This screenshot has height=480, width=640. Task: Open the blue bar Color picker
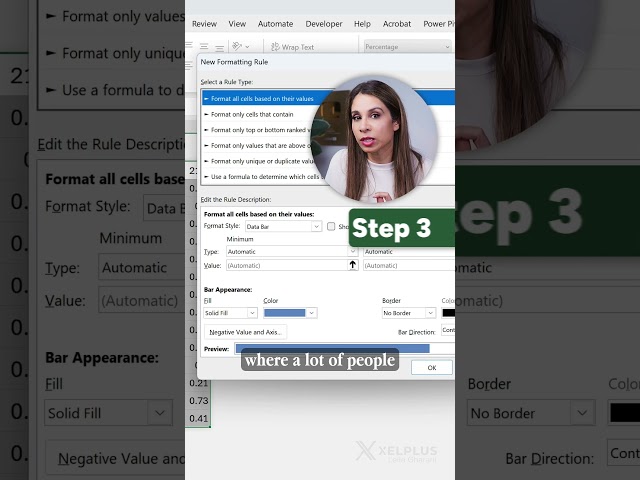290,313
